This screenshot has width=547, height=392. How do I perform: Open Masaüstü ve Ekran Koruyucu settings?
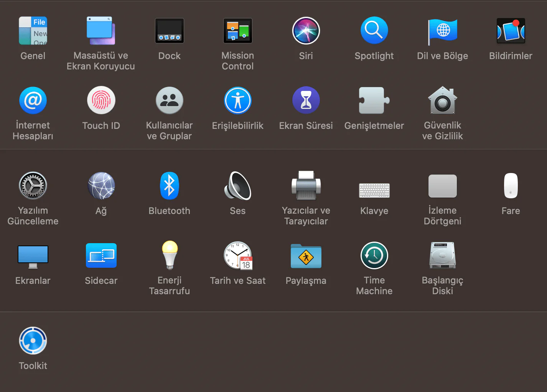click(x=101, y=31)
